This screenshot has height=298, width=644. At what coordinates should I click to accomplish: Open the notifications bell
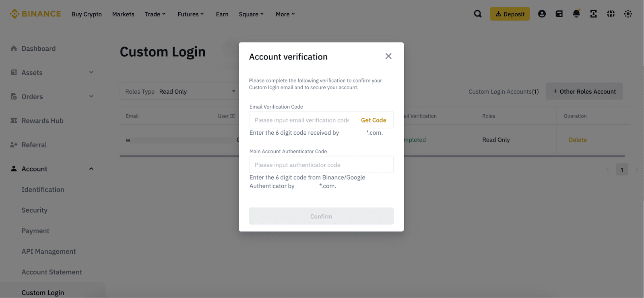click(576, 14)
